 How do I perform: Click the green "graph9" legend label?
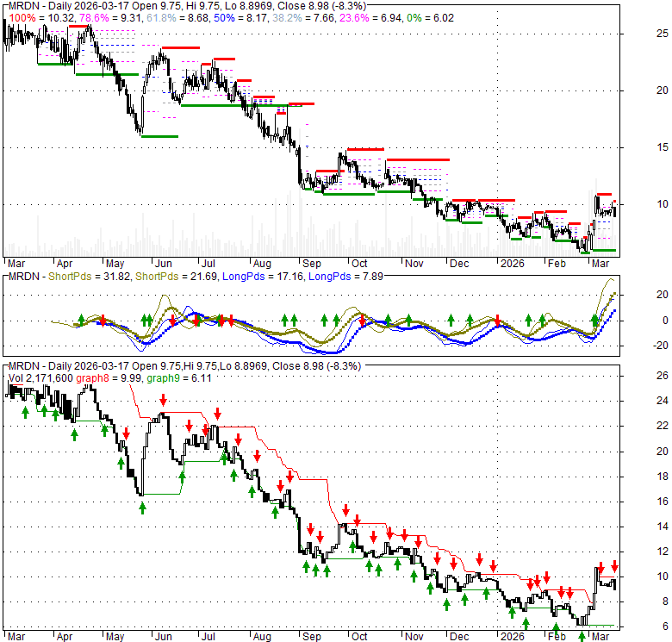click(x=164, y=378)
